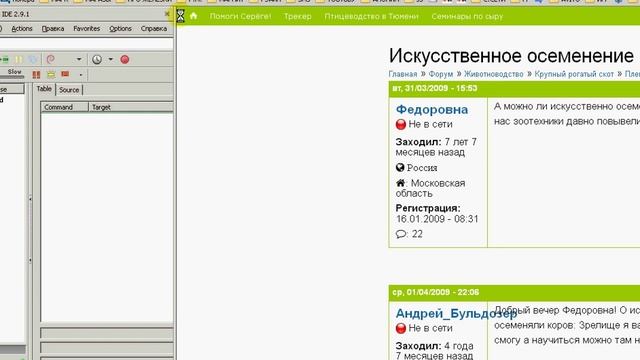
Task: Open the Actions menu in Selenium IDE
Action: point(22,29)
